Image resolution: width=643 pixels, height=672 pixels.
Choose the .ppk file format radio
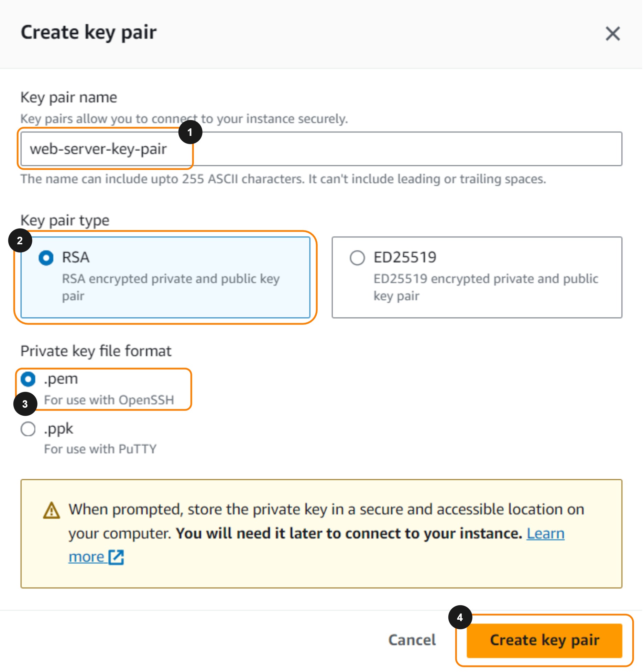coord(28,429)
